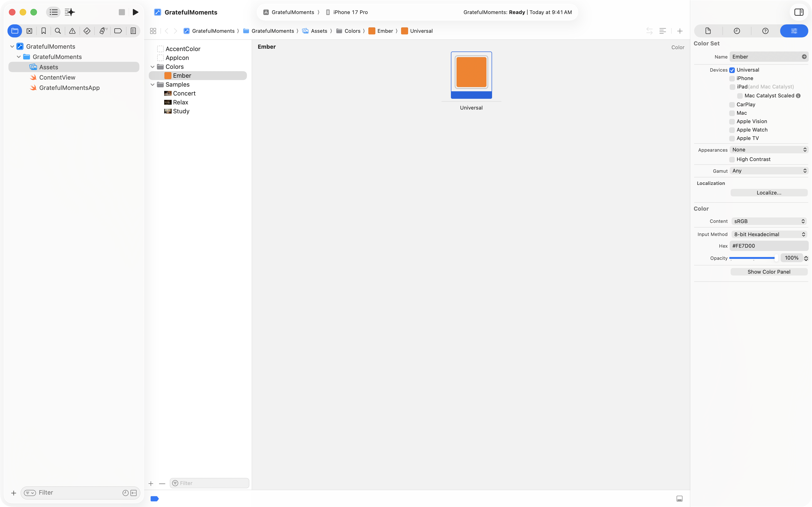812x507 pixels.
Task: Switch to the File inspector tab
Action: coord(708,31)
